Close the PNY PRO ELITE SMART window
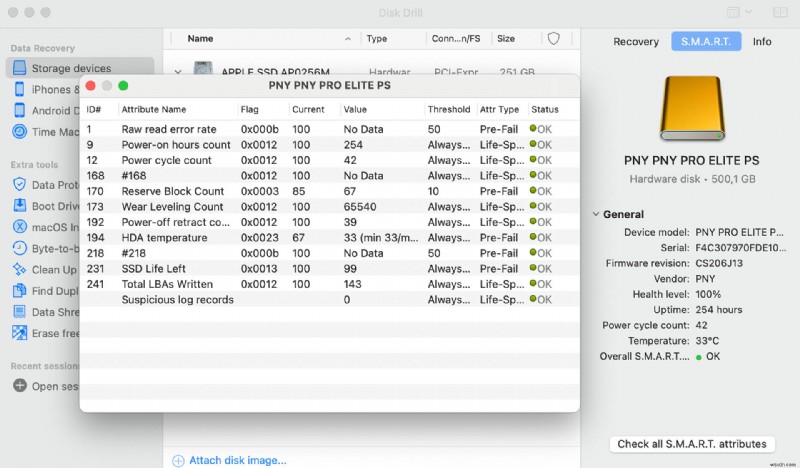 [x=91, y=85]
